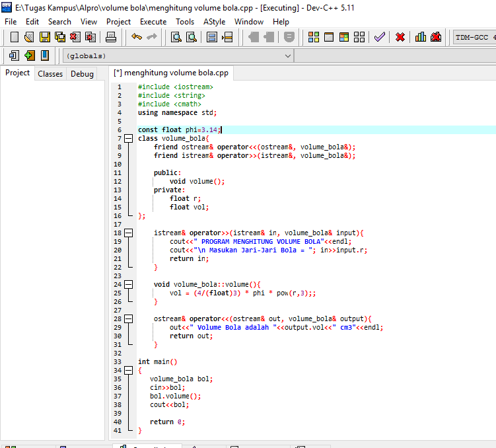496x448 pixels.
Task: Open the Help menu
Action: click(281, 22)
